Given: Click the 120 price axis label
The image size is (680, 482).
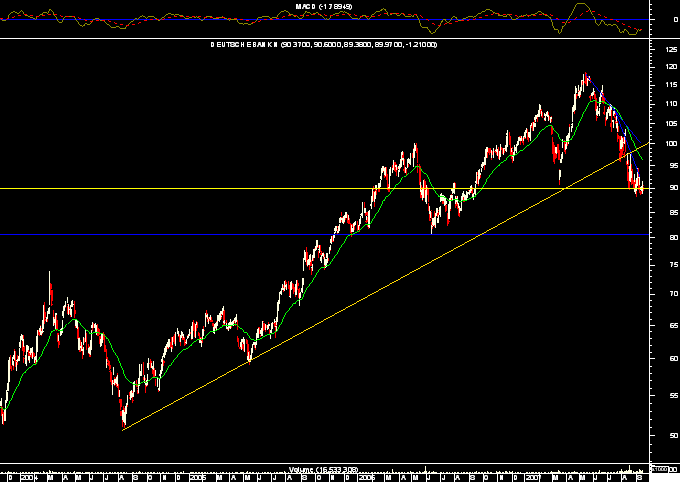Looking at the screenshot, I should coord(671,67).
